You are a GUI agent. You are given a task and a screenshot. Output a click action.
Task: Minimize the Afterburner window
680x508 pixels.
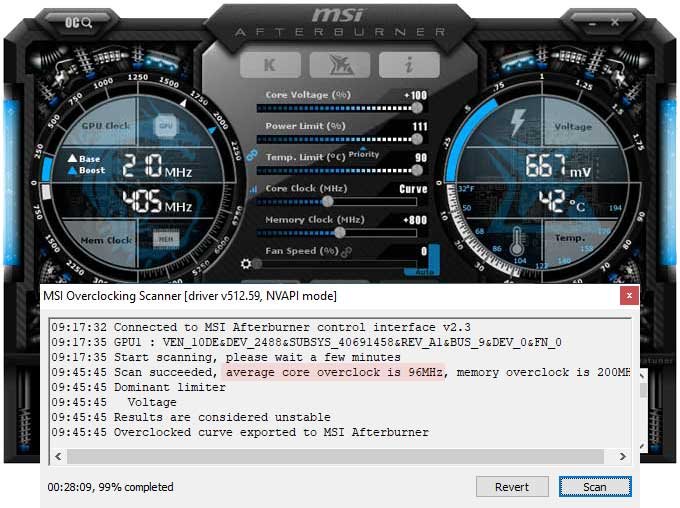[x=592, y=23]
